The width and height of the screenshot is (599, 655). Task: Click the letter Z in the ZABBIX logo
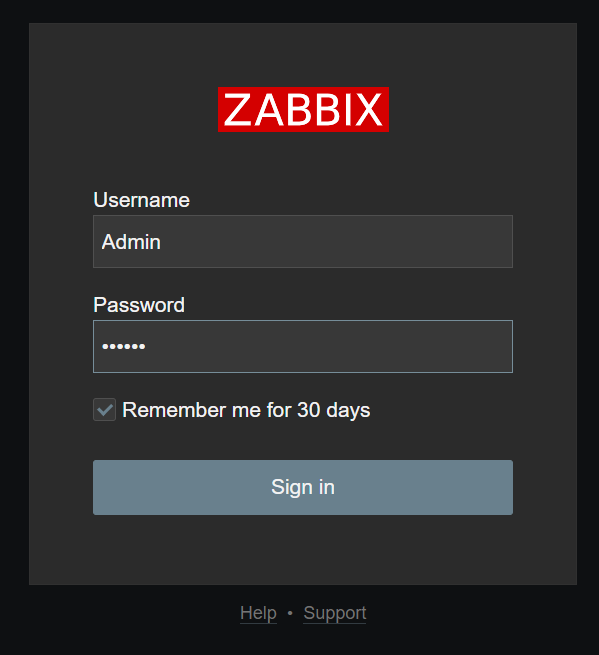[238, 109]
